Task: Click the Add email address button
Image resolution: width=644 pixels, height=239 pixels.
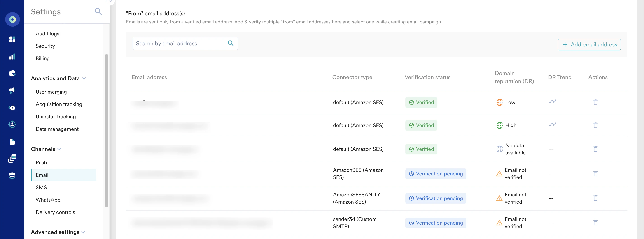Action: point(589,45)
